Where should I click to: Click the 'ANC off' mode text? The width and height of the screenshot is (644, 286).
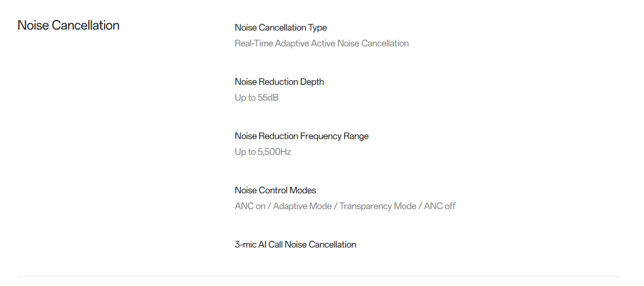click(x=440, y=206)
